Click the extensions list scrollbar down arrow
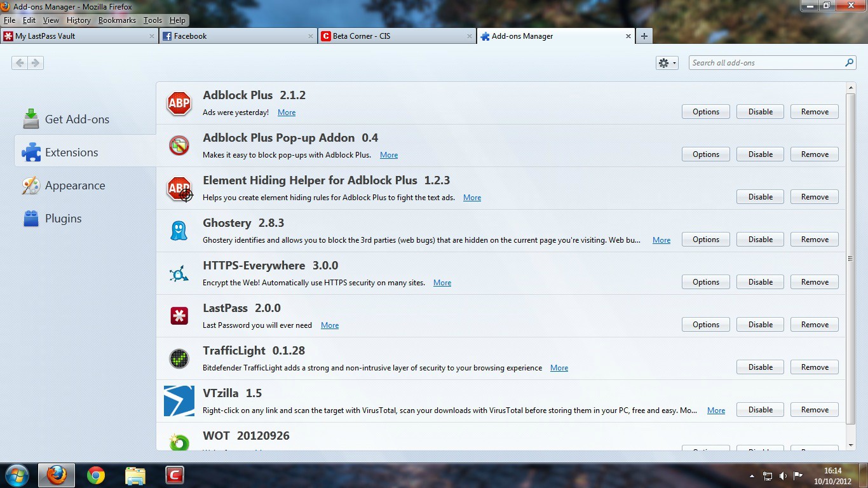This screenshot has height=488, width=868. tap(851, 445)
